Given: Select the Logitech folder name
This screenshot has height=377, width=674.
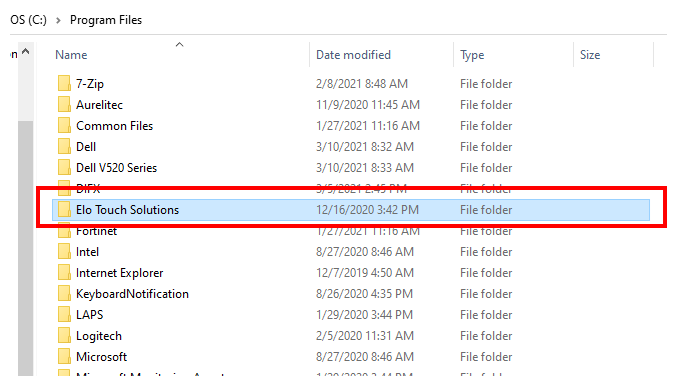Looking at the screenshot, I should [x=99, y=336].
